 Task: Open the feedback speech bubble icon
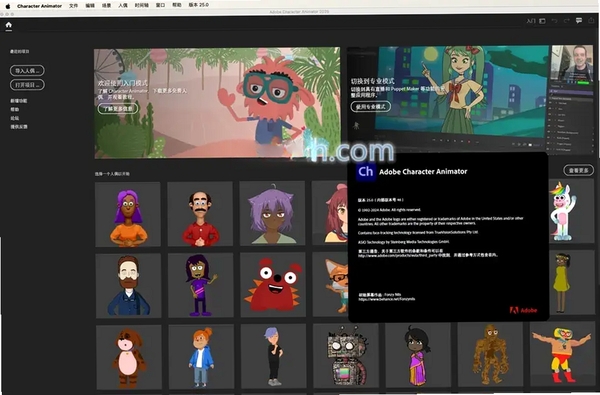[579, 21]
